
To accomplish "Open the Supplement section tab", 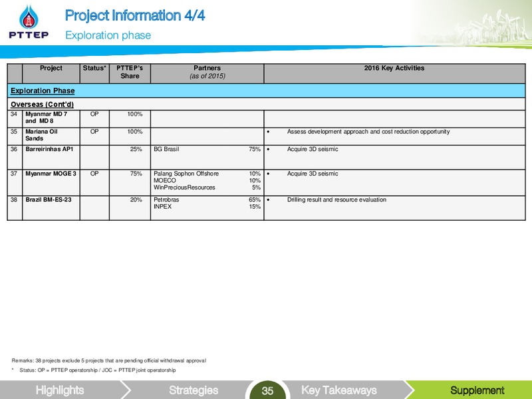I will coord(477,390).
